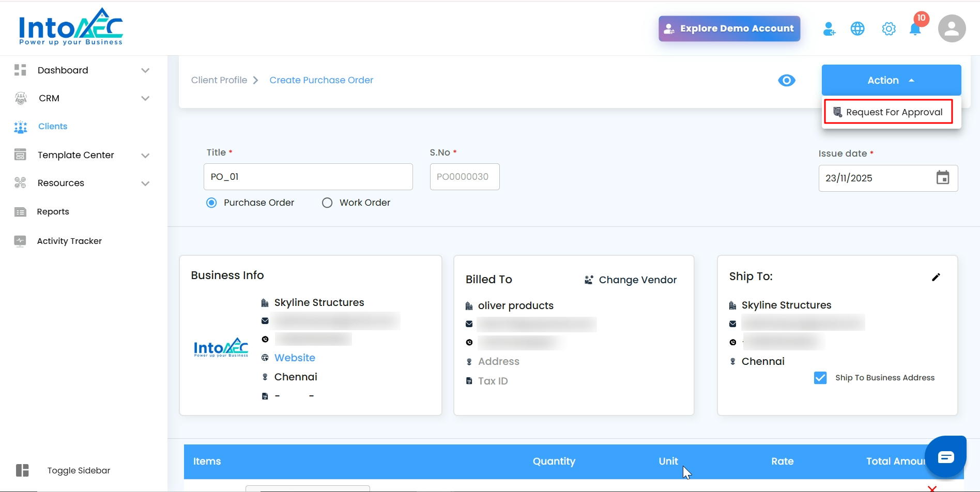The height and width of the screenshot is (492, 980).
Task: Click the Business Info building icon
Action: 265,303
